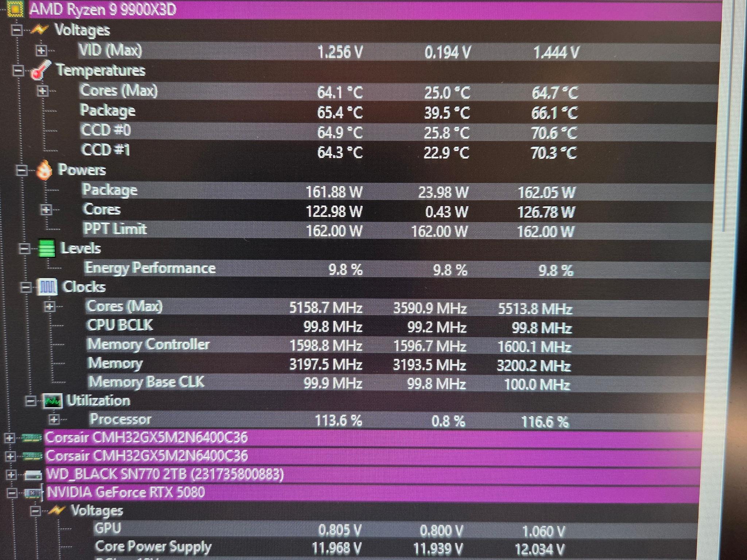The width and height of the screenshot is (747, 560).
Task: Expand the Cores power node
Action: [x=46, y=210]
